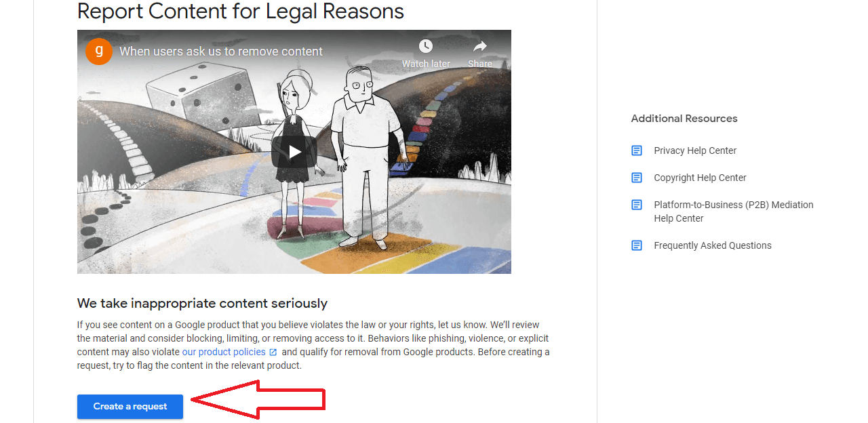Open the video title link

tap(221, 52)
